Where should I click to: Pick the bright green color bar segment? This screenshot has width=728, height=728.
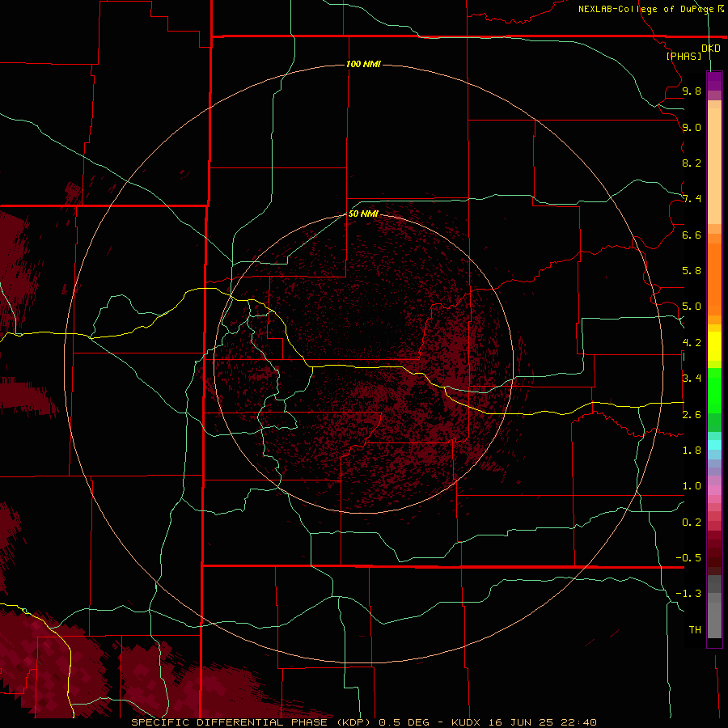click(714, 392)
